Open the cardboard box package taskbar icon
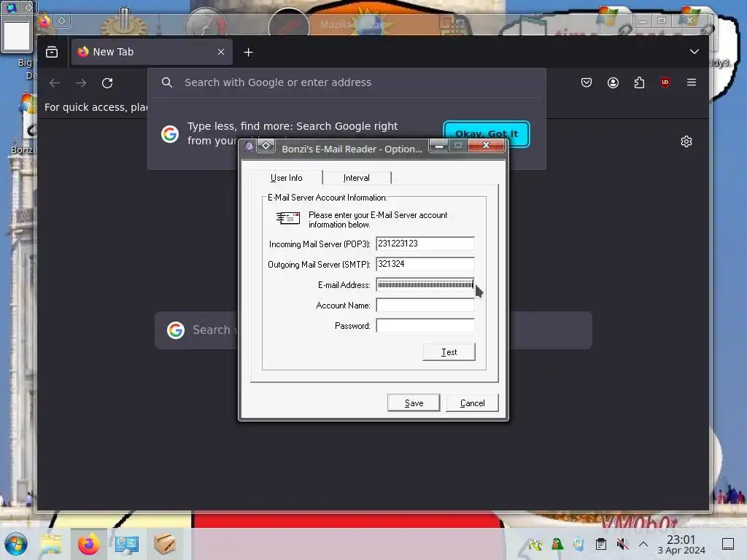 point(164,544)
